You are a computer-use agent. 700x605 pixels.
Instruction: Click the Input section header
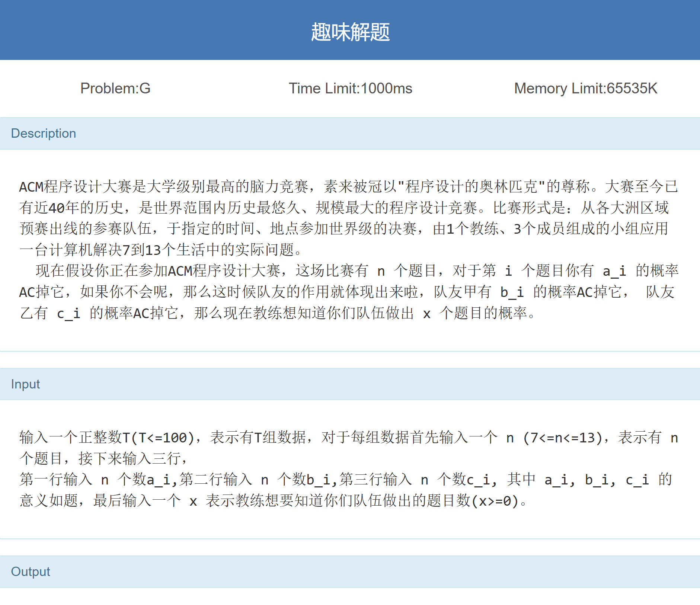25,384
